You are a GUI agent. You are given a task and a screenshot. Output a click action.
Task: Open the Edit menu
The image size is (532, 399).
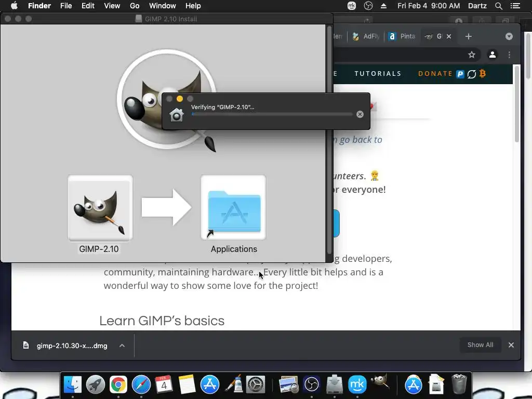88,6
